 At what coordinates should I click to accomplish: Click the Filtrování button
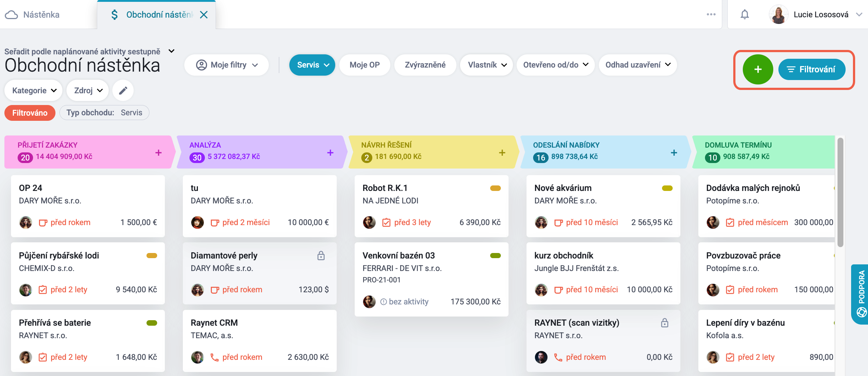pos(812,69)
